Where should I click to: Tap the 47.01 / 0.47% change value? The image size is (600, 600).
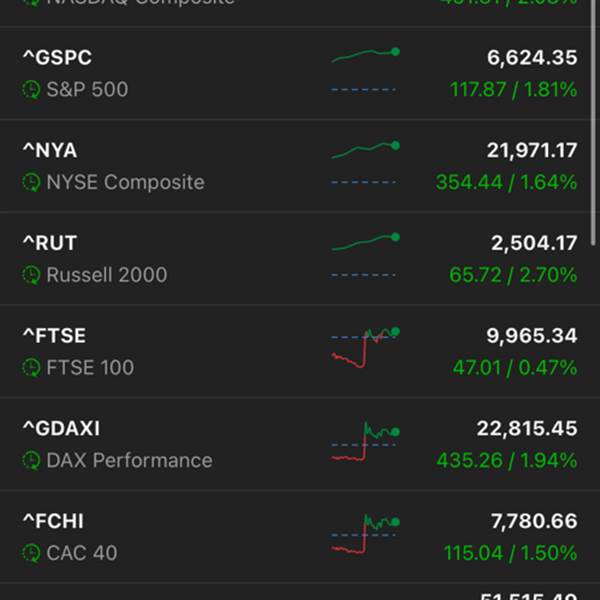point(514,368)
